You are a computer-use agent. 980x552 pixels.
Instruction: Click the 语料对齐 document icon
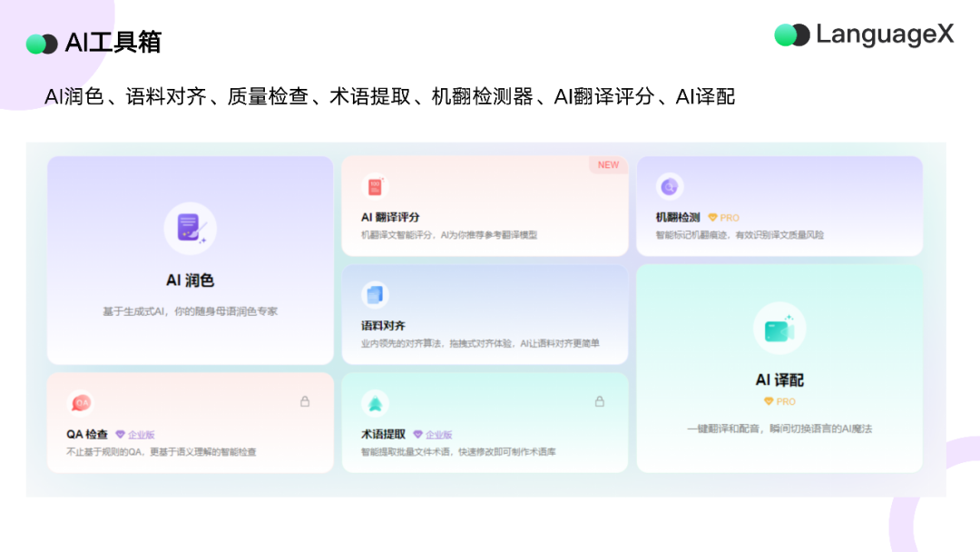(375, 292)
